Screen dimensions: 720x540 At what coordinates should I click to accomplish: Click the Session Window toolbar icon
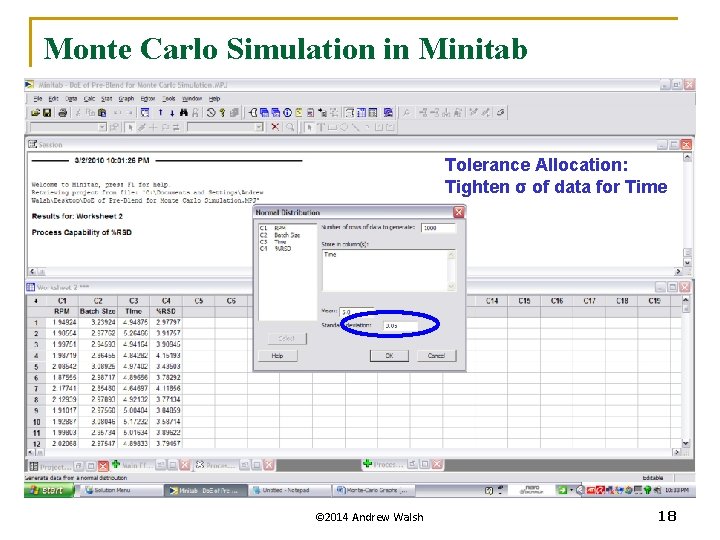pos(350,112)
